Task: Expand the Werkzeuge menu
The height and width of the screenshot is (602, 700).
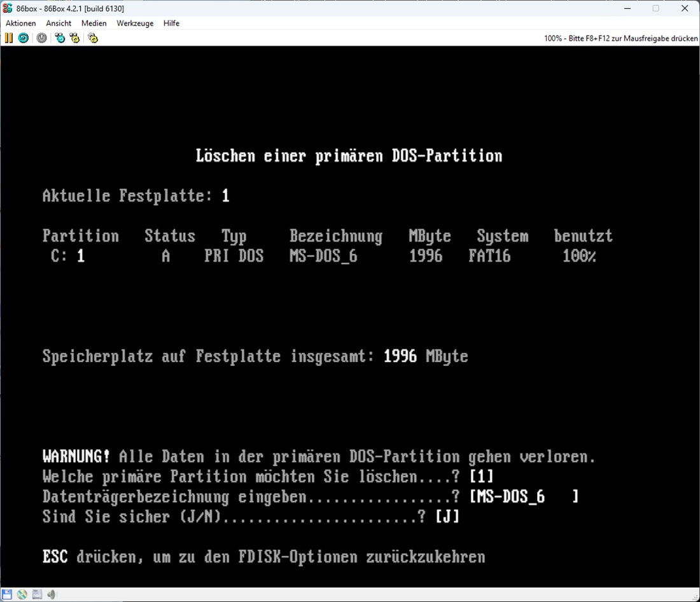Action: [x=135, y=24]
